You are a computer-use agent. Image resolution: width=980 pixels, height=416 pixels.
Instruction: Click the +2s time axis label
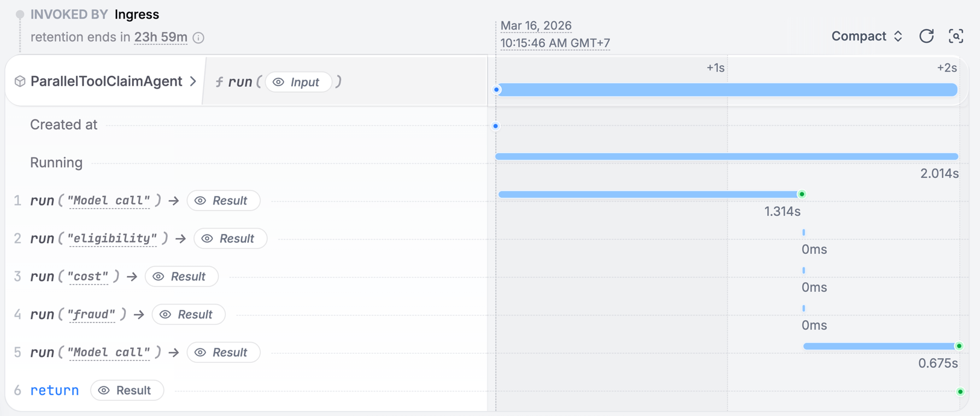[947, 68]
